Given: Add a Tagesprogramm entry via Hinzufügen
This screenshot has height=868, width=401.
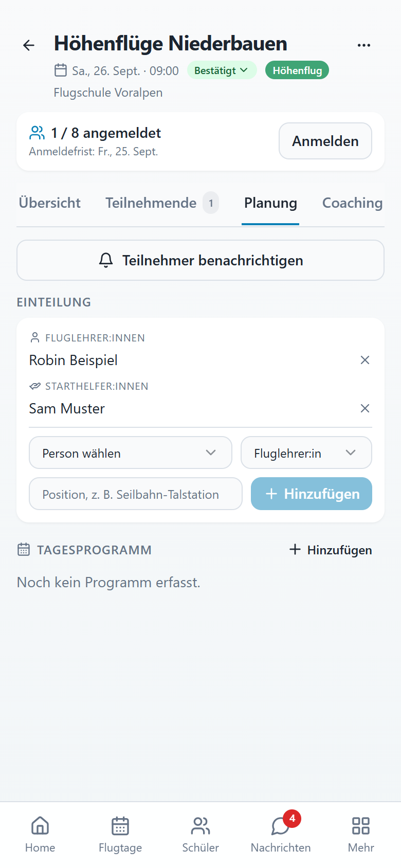Looking at the screenshot, I should click(x=331, y=550).
